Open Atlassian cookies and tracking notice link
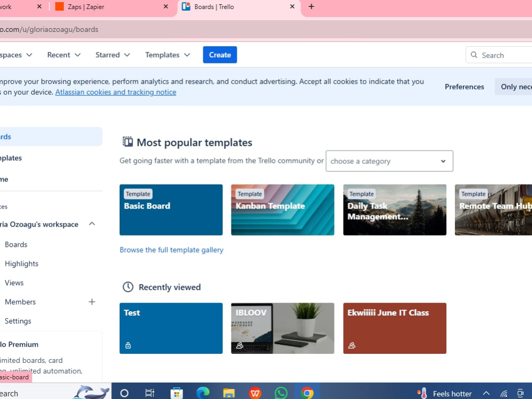The width and height of the screenshot is (532, 399). pyautogui.click(x=115, y=92)
